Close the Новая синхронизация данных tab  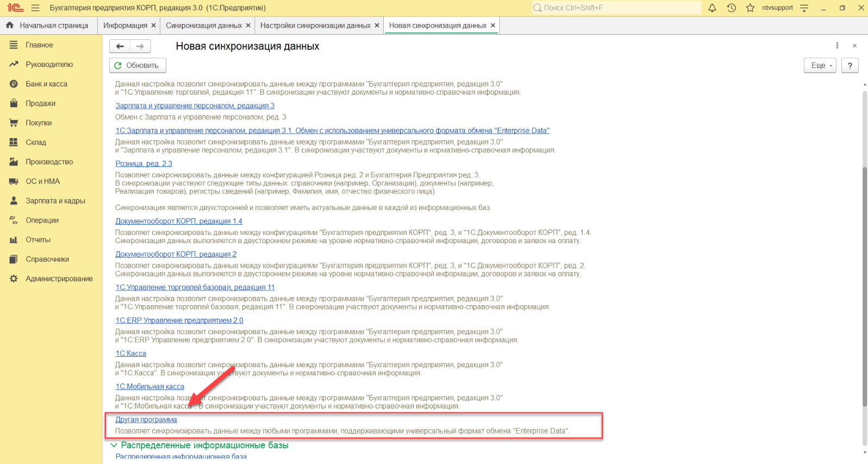tap(493, 26)
